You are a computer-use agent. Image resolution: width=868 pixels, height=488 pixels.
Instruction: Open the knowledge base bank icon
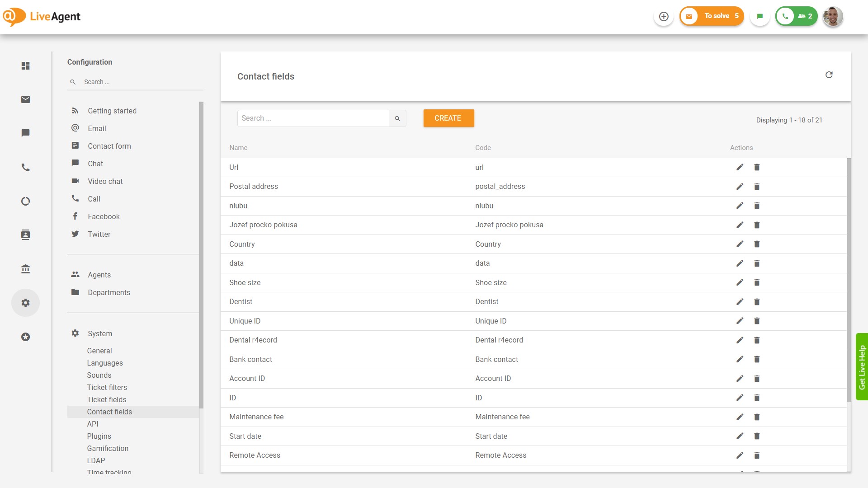[26, 269]
